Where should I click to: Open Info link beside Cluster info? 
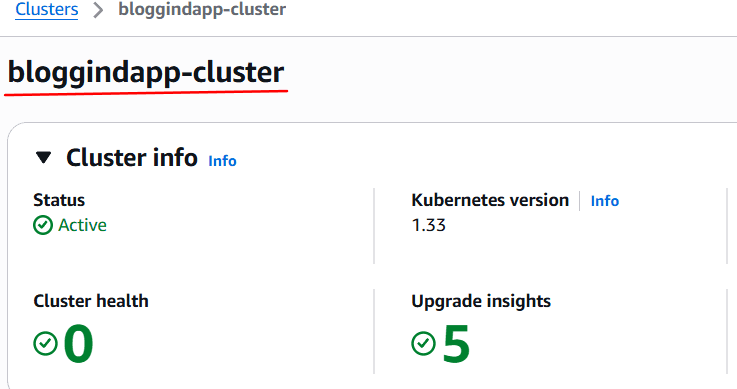222,161
